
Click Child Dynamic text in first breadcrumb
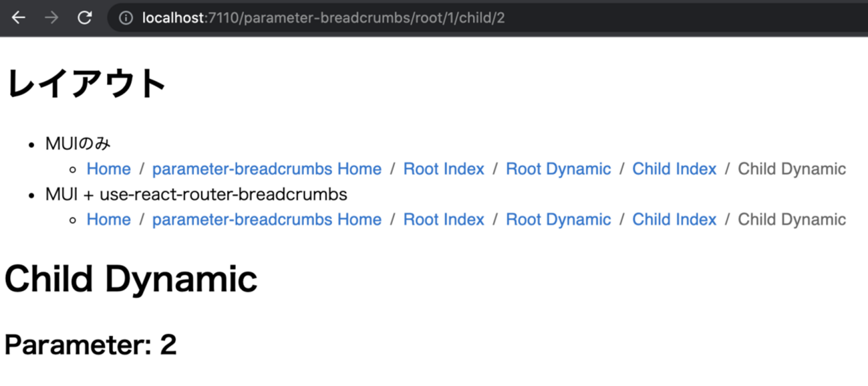tap(791, 169)
